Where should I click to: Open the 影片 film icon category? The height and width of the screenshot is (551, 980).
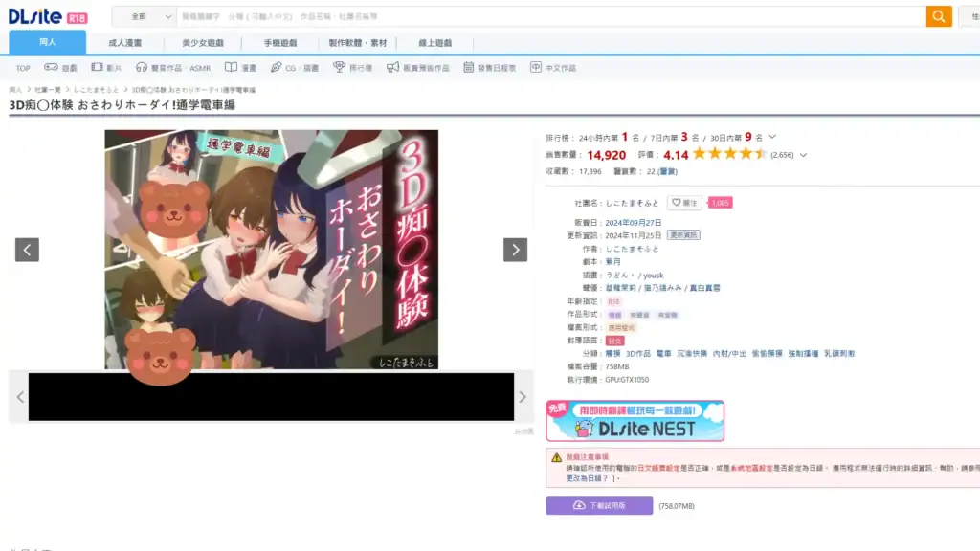[x=106, y=68]
